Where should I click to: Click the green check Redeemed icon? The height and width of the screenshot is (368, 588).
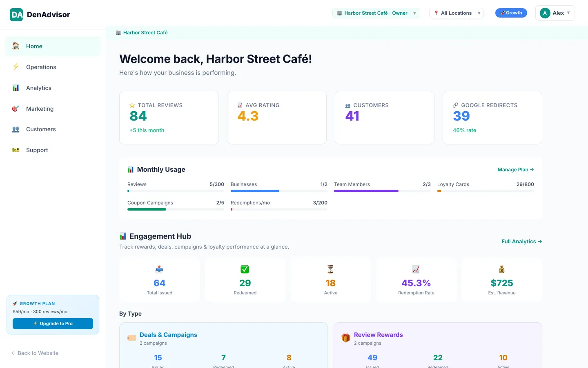(245, 269)
